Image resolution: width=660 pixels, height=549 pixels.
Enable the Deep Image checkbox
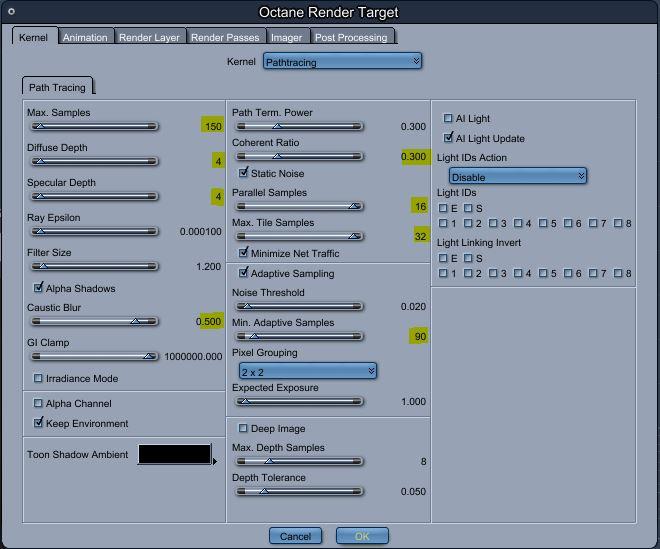point(243,428)
